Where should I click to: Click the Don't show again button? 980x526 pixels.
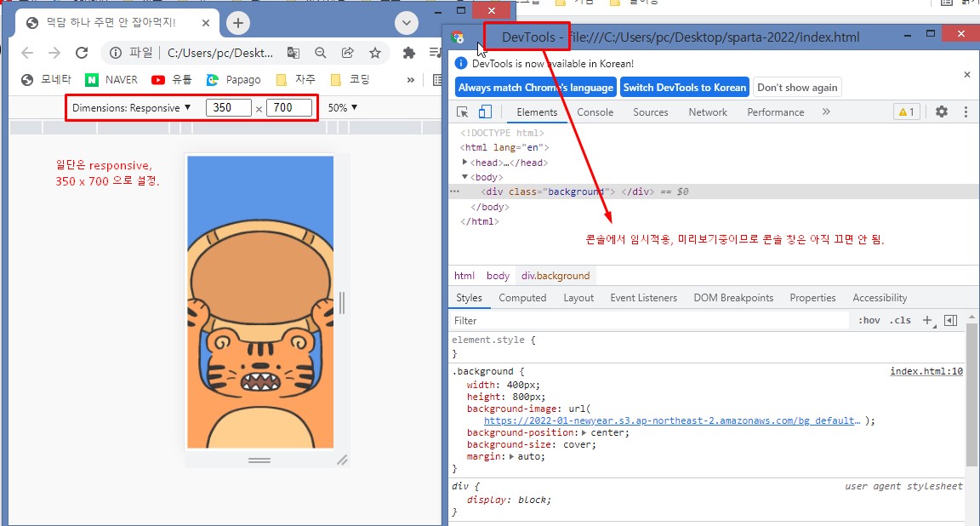coord(797,88)
